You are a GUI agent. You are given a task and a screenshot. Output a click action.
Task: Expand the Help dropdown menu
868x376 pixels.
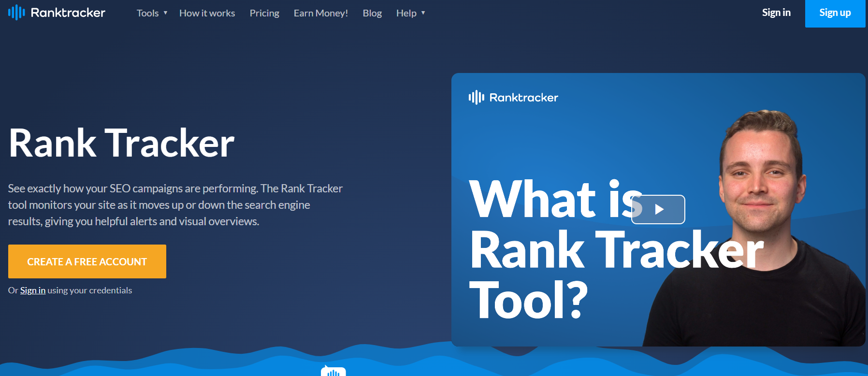[x=411, y=13]
